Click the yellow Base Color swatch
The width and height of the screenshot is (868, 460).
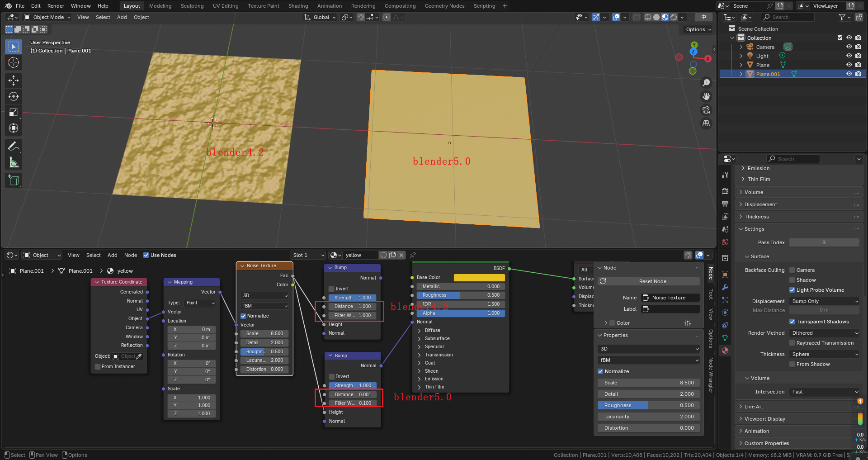point(479,277)
